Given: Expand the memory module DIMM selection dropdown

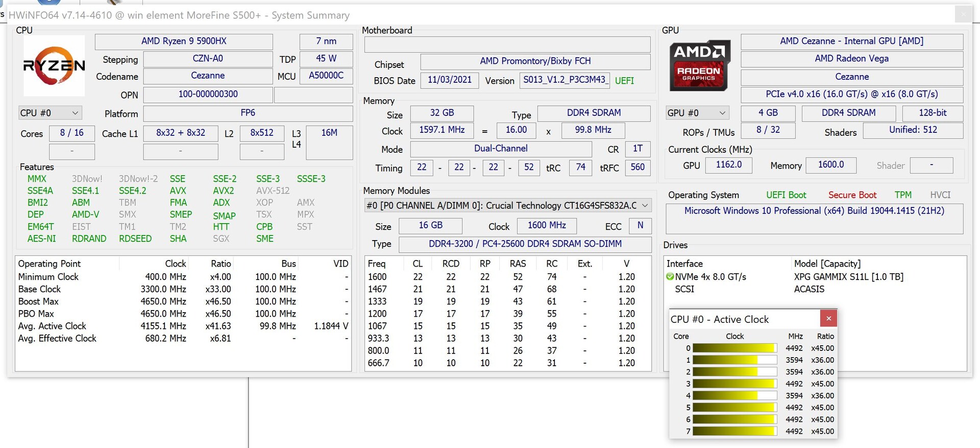Looking at the screenshot, I should point(508,205).
